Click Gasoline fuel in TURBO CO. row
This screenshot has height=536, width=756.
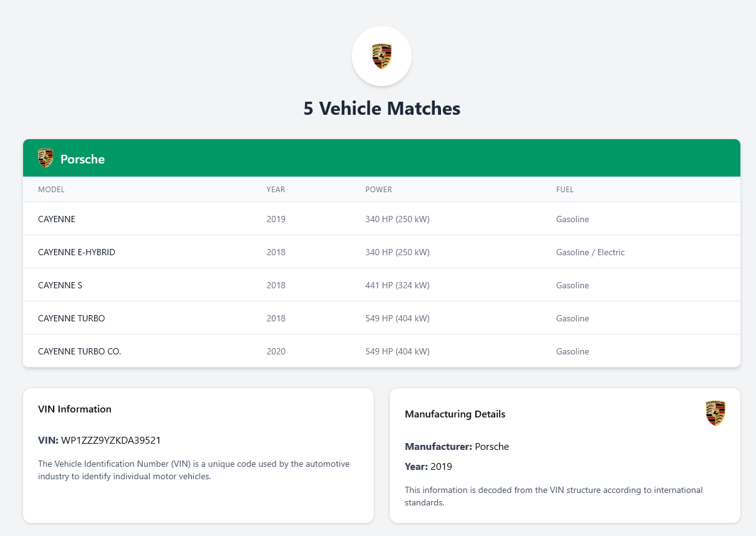coord(573,351)
